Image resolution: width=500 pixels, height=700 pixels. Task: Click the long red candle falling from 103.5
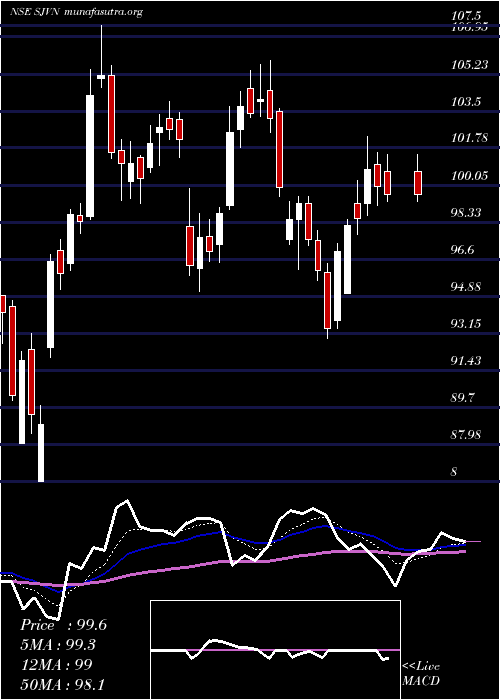(x=279, y=150)
